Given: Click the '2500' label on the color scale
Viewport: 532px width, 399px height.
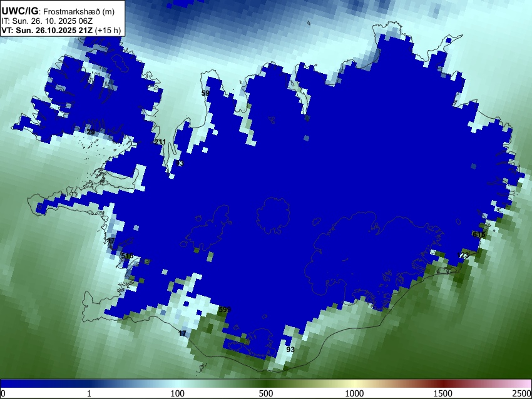Looking at the screenshot, I should 523,393.
